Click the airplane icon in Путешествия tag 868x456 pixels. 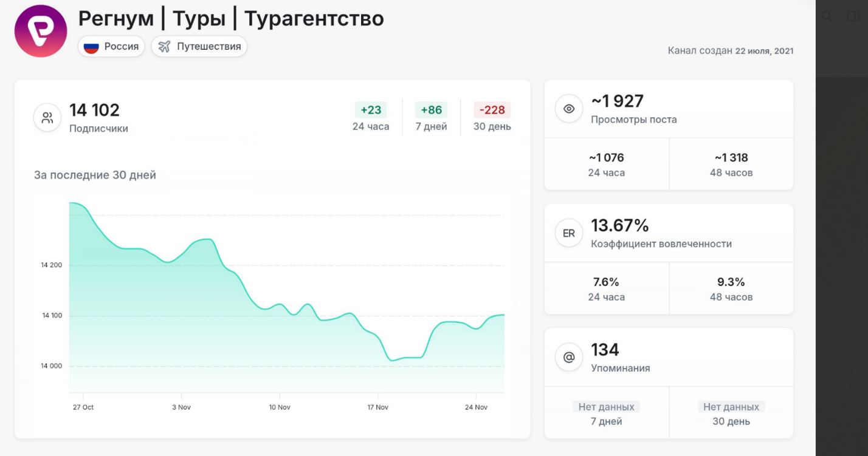coord(163,46)
